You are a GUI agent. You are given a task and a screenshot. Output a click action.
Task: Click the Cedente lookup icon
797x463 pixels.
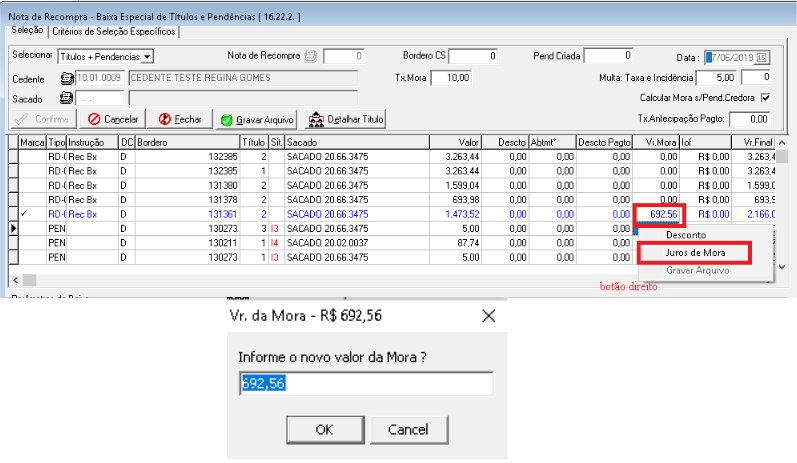coord(68,78)
